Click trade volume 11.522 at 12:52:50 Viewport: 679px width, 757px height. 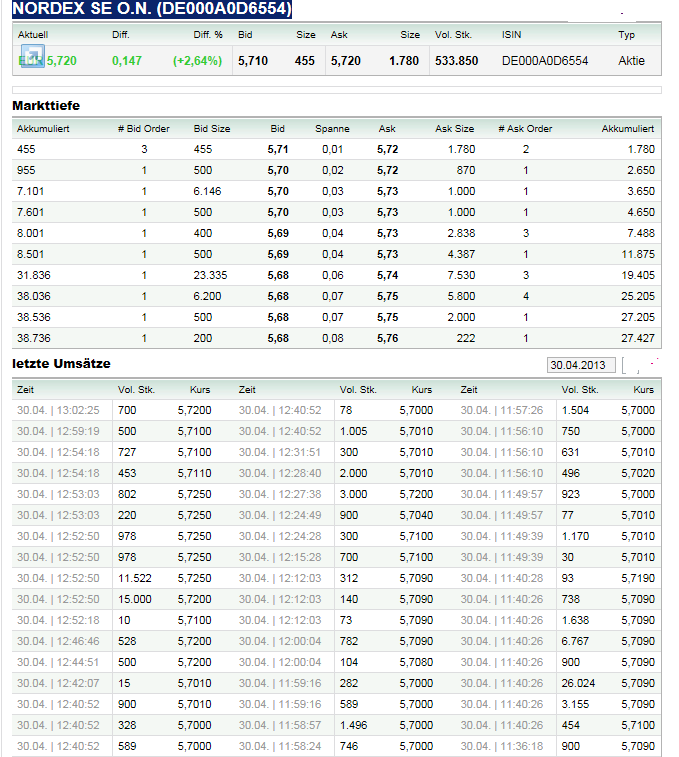tap(135, 578)
